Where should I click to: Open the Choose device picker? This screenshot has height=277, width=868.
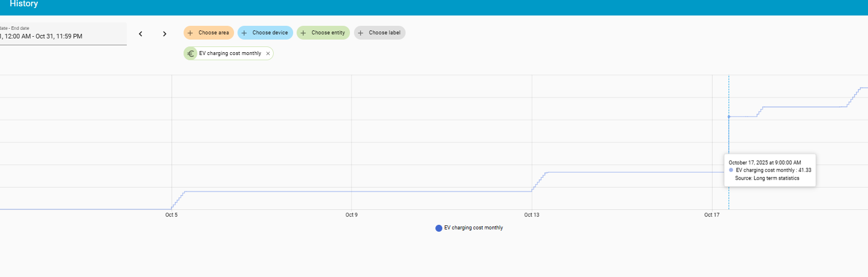tap(270, 33)
